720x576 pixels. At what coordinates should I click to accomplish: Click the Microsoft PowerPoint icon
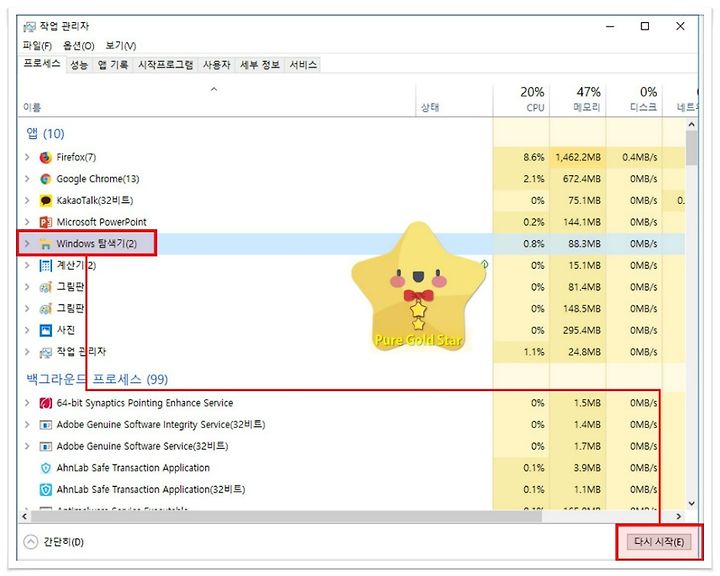45,222
